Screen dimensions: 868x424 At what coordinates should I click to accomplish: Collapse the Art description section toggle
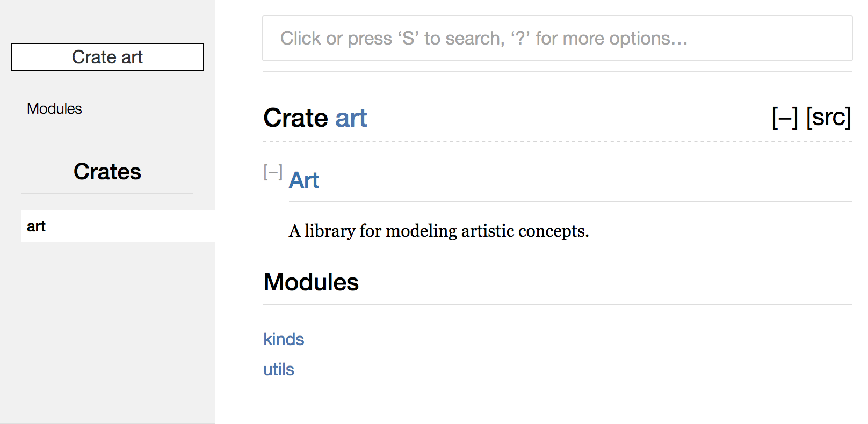click(x=273, y=172)
